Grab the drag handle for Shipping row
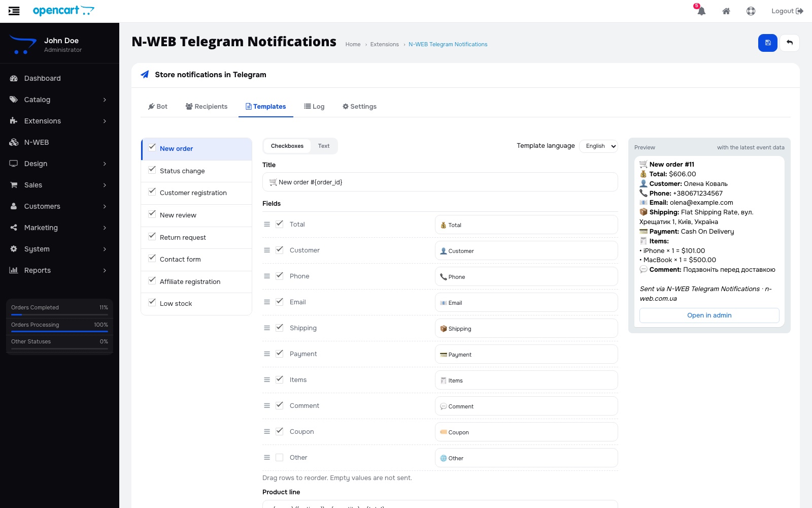 click(267, 328)
